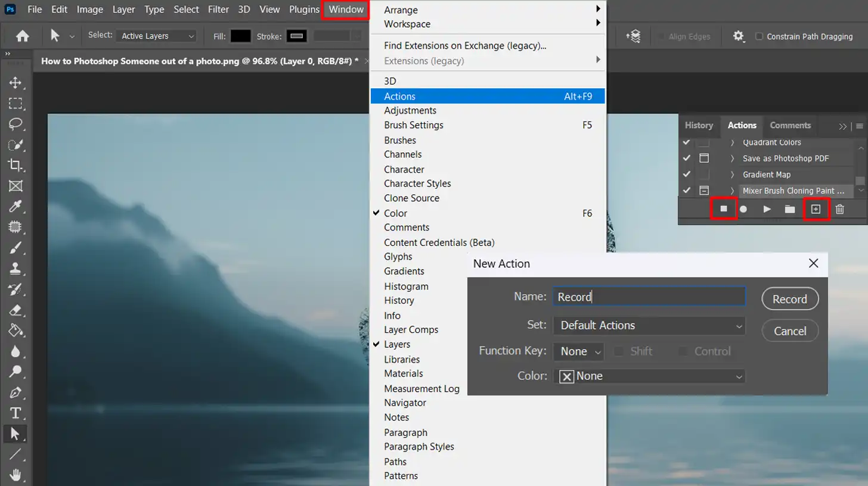The height and width of the screenshot is (486, 868).
Task: Click the Home icon in options bar
Action: [x=23, y=36]
